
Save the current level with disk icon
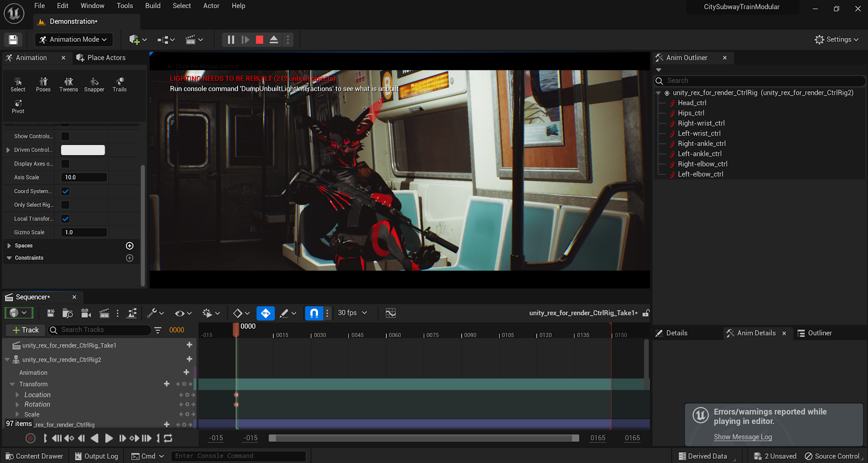pos(13,40)
